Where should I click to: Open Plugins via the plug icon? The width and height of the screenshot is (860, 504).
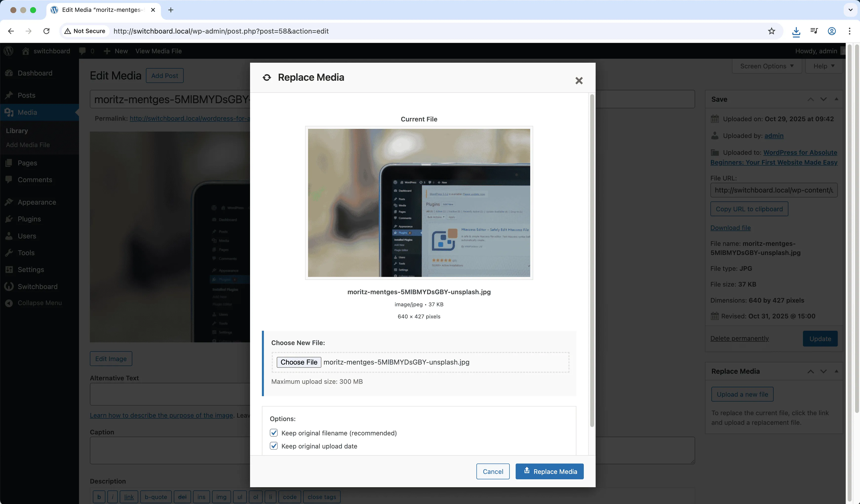coord(9,219)
